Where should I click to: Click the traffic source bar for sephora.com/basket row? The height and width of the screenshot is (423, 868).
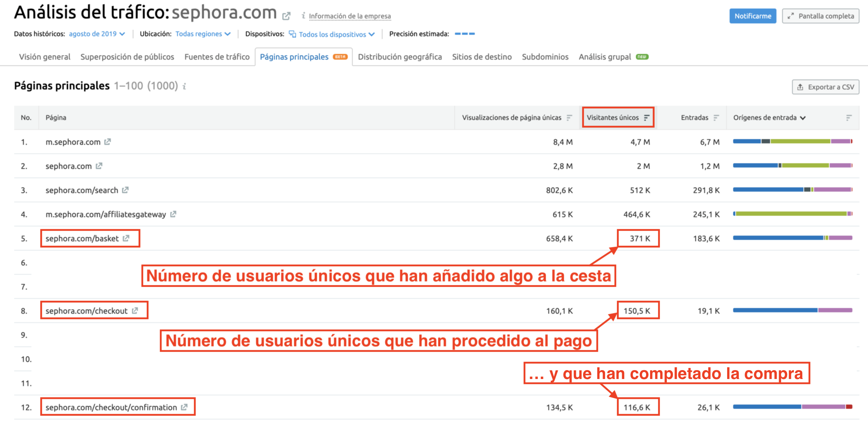(792, 238)
